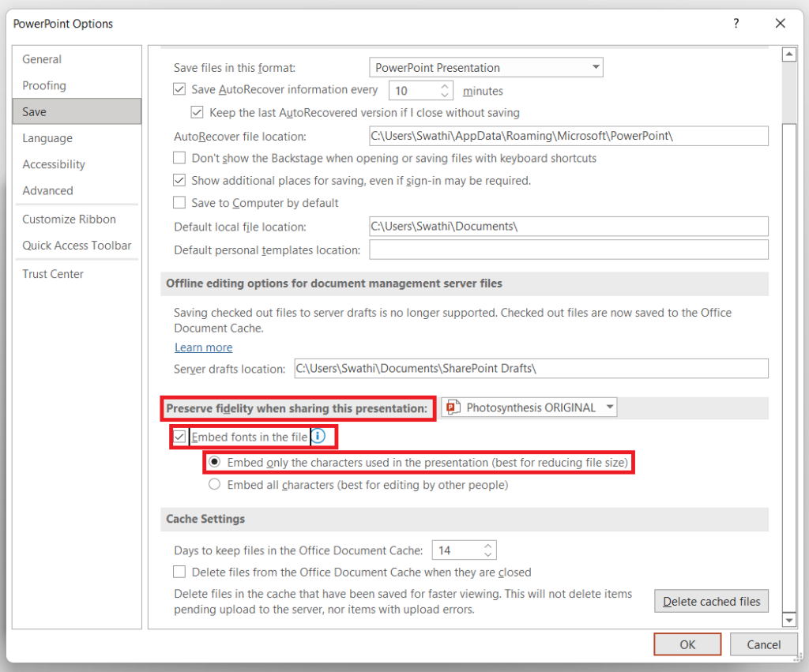Click the vertical scrollbar's down arrow
The image size is (809, 672).
tap(789, 620)
